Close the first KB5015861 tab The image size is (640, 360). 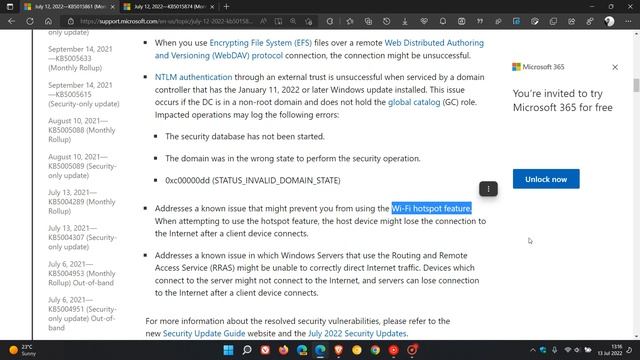pyautogui.click(x=113, y=7)
